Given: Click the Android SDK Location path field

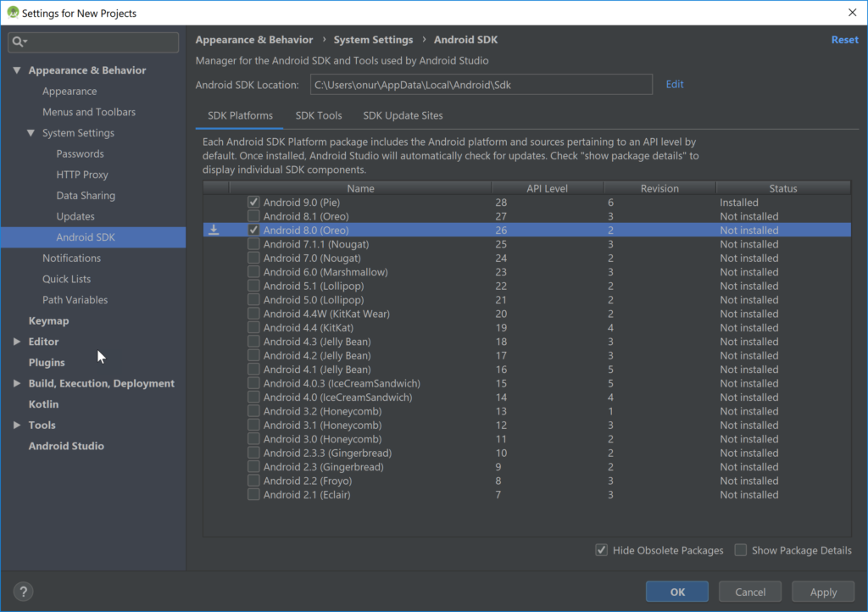Looking at the screenshot, I should pyautogui.click(x=481, y=85).
